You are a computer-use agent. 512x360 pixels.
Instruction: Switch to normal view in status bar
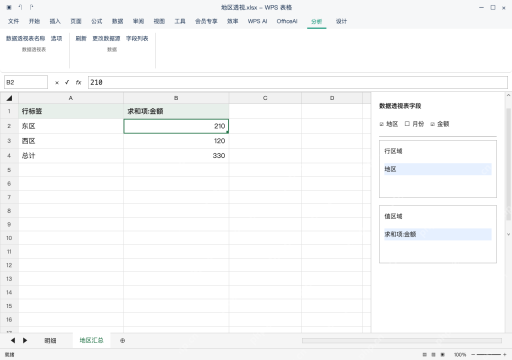click(x=424, y=355)
